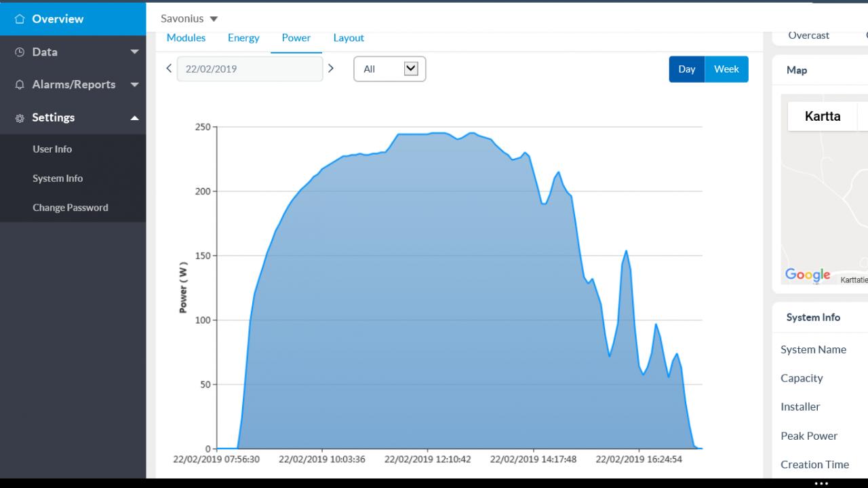Click the Overcast weather label

click(809, 35)
